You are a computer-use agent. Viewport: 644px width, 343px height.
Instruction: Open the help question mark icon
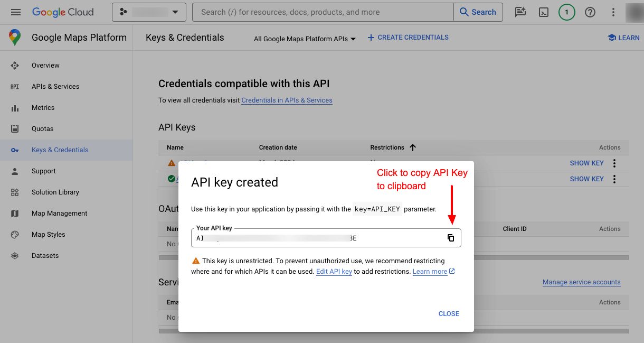pos(590,12)
